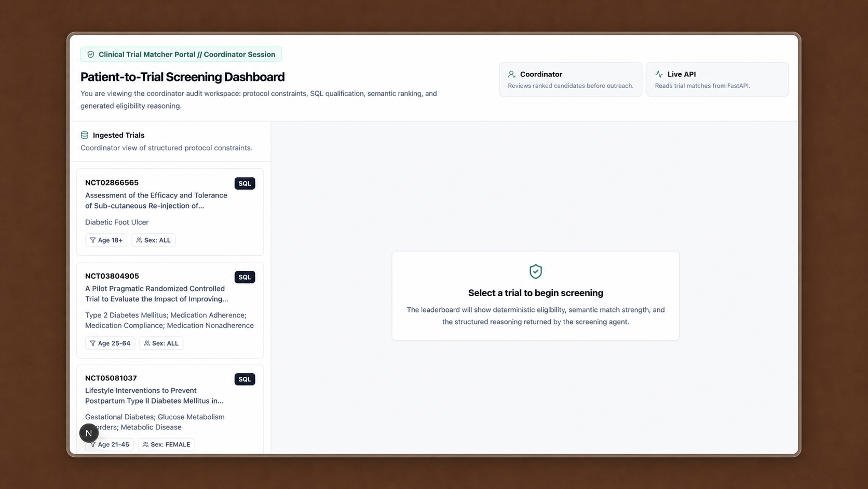Click the round N badge overlay
Screen dimensions: 868x489
[89, 433]
